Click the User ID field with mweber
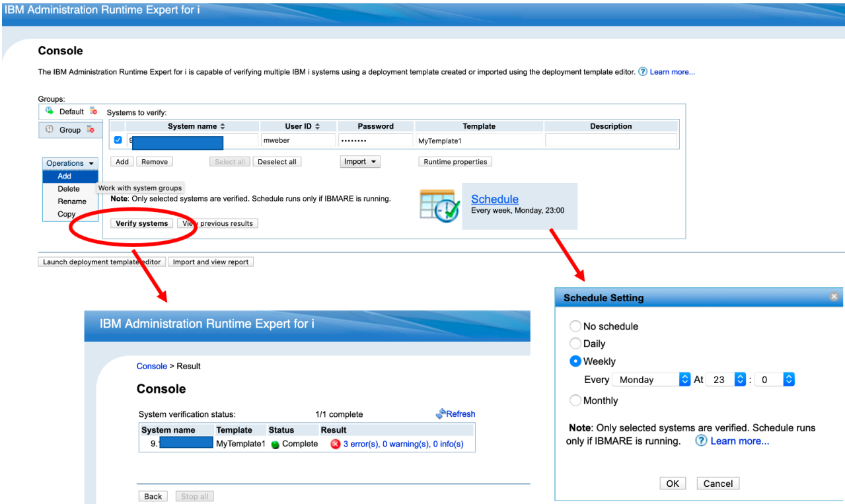 298,140
